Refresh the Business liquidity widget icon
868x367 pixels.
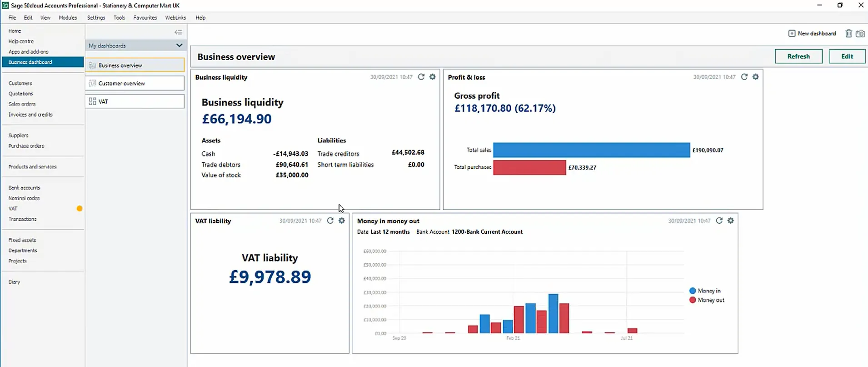coord(421,77)
